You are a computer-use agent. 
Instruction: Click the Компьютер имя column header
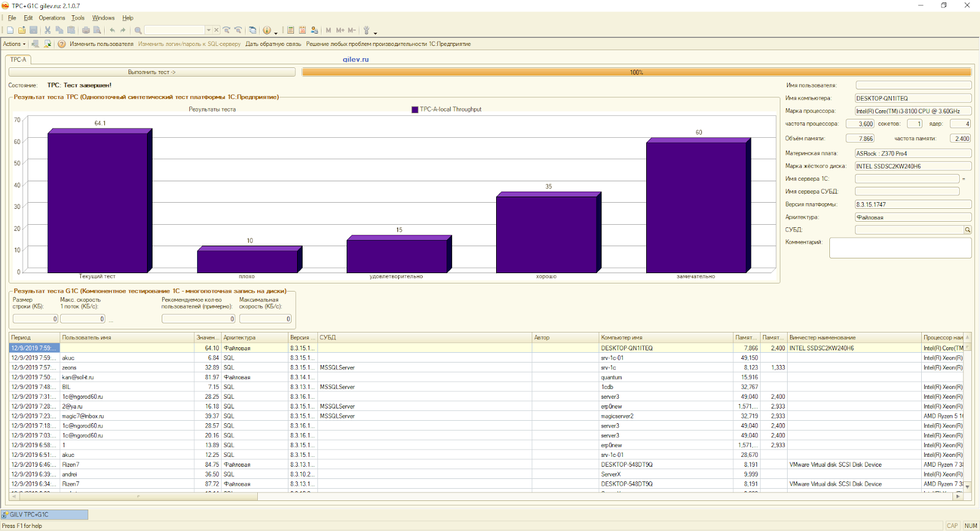point(666,337)
